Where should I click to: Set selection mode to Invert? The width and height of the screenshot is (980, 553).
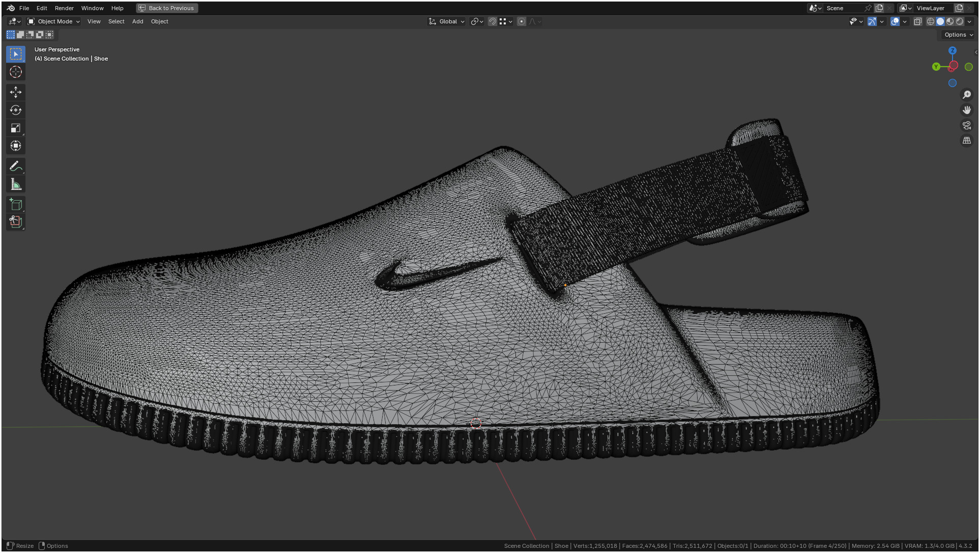tap(40, 35)
